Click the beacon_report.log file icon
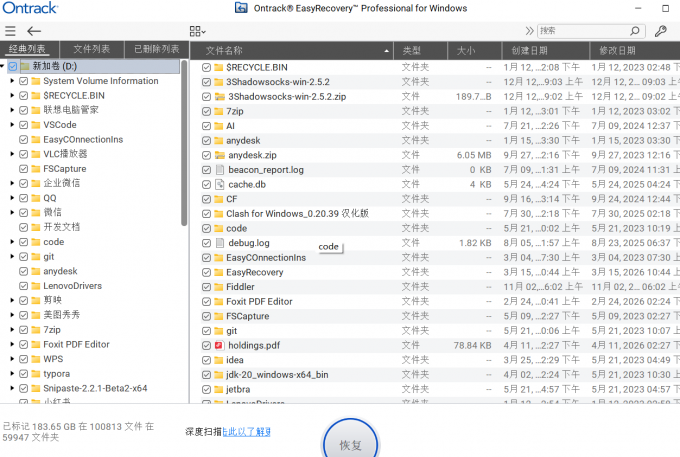Viewport: 680px width, 457px height. coord(219,170)
